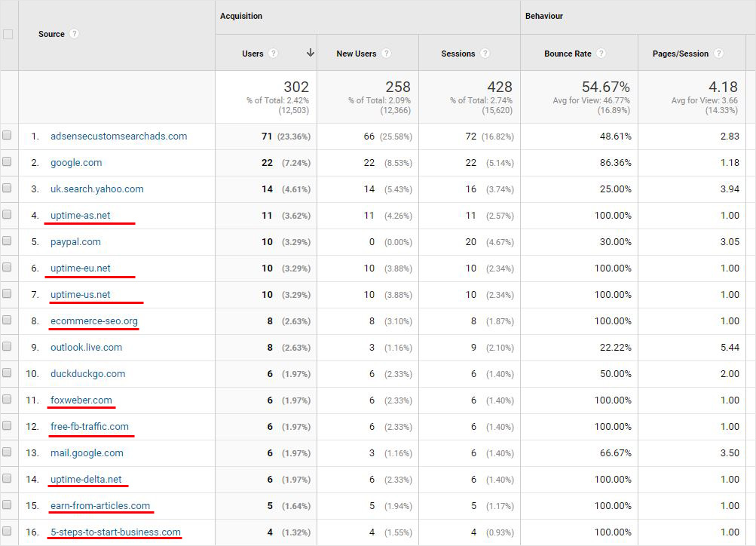Select the checkbox for outlook.live.com
This screenshot has height=546, width=756.
7,346
